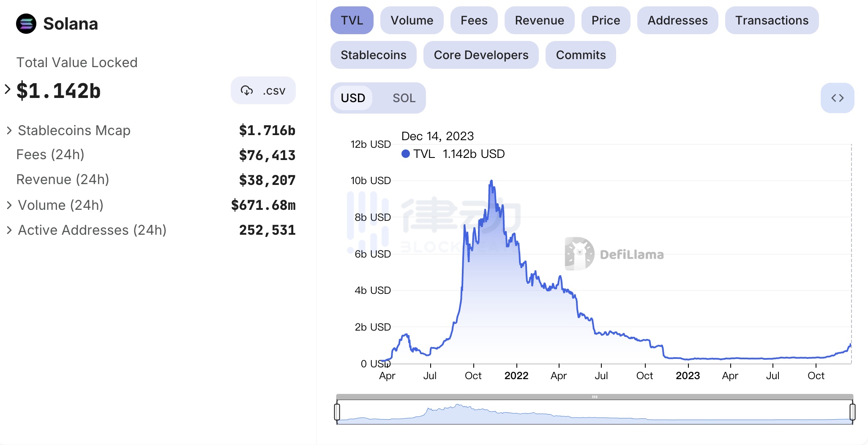Screen dimensions: 868x445
Task: Expand the Total Value Locked breakdown
Action: [7, 90]
